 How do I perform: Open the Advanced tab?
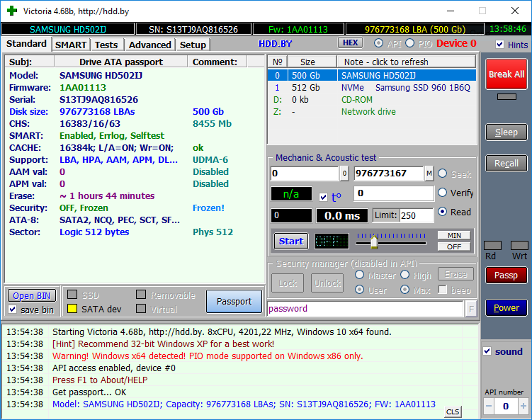149,45
